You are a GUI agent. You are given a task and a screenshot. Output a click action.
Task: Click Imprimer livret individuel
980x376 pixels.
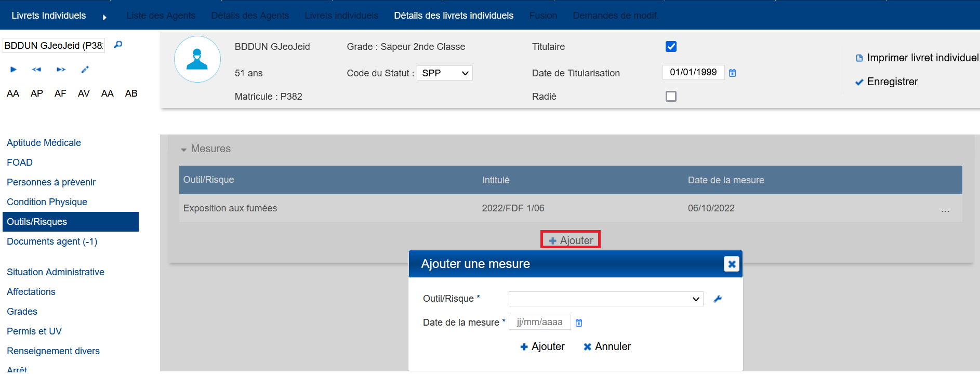coord(917,58)
